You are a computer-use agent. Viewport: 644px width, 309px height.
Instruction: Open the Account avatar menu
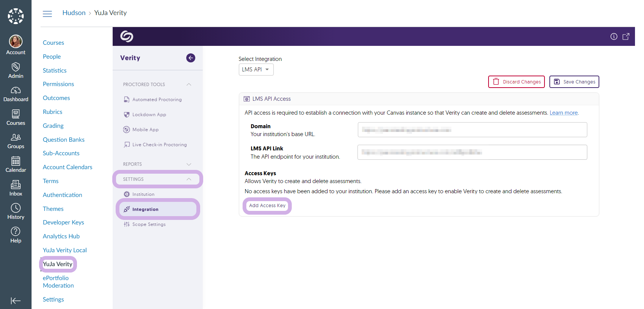coord(16,45)
